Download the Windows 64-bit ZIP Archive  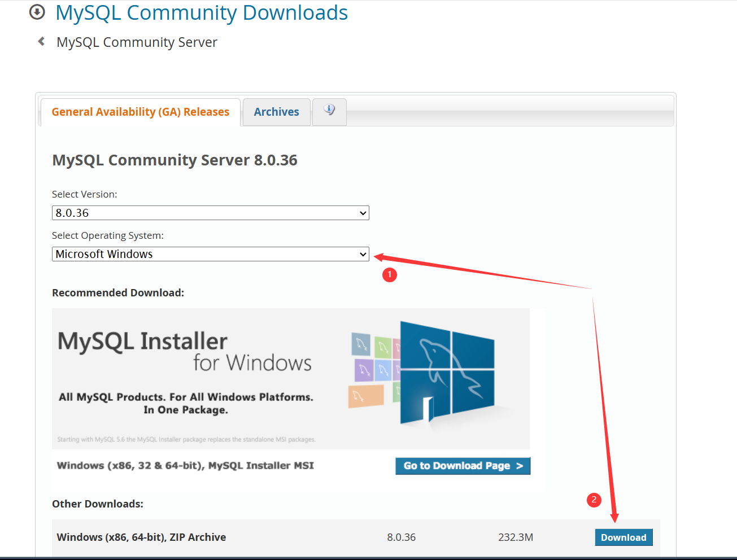pyautogui.click(x=623, y=537)
